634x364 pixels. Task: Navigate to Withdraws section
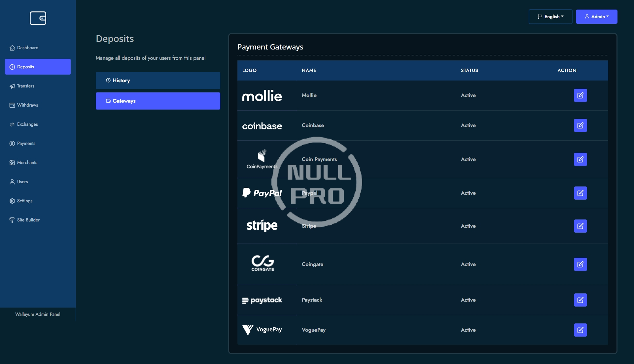click(x=27, y=105)
